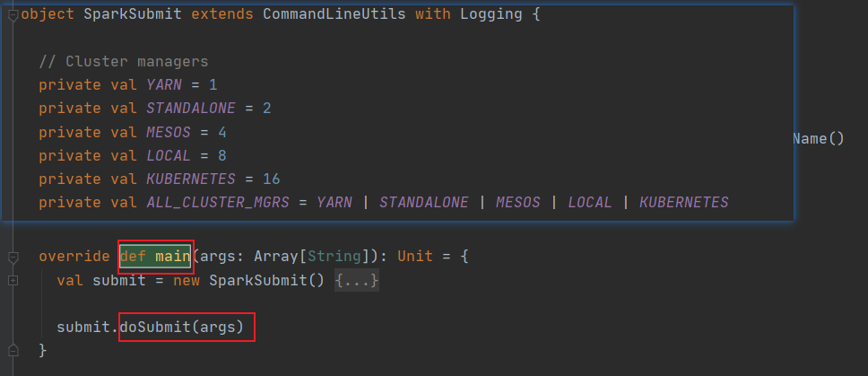Click the value 16 literal

click(271, 179)
